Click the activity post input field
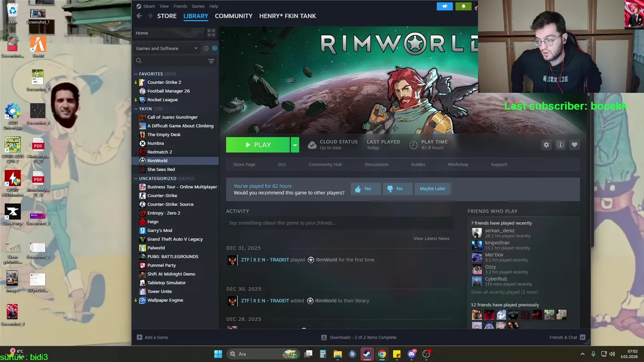Screen dimensions: 644x362 pos(340,223)
